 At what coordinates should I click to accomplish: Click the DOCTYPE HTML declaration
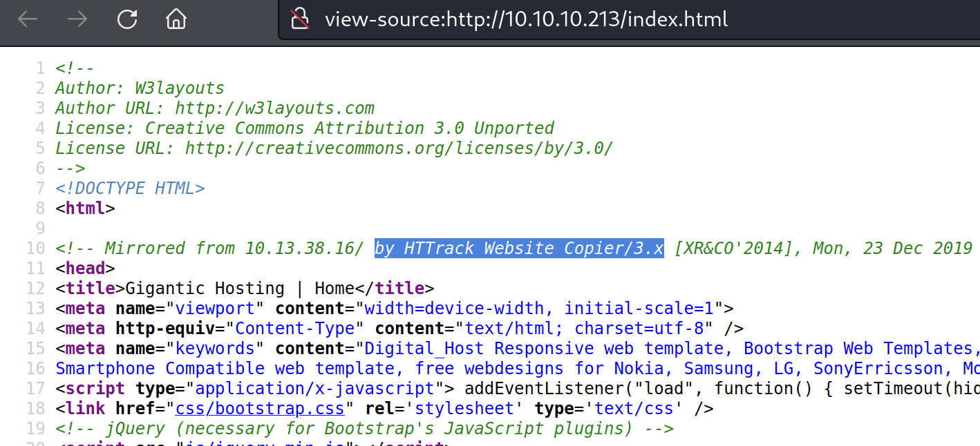click(130, 188)
